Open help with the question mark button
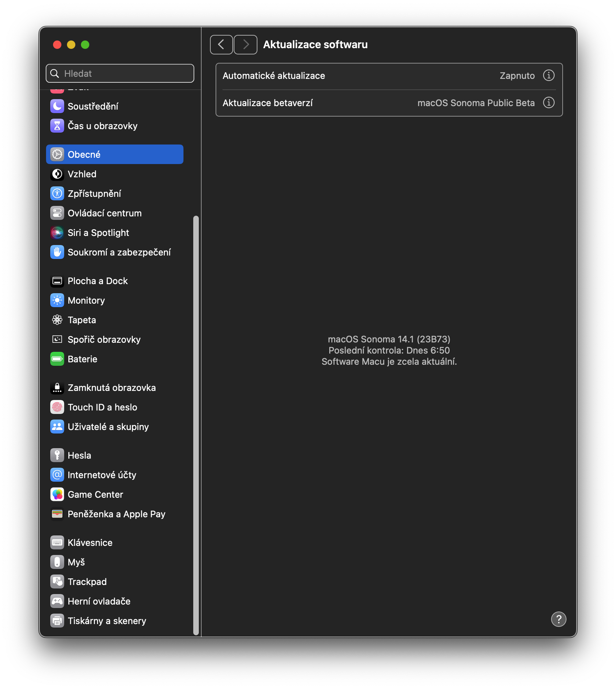Viewport: 616px width, 689px height. [558, 619]
